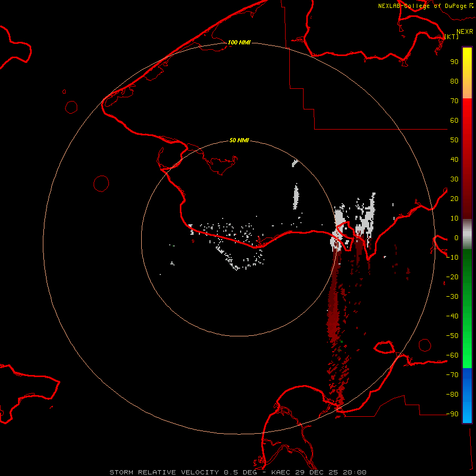Click the 80 value on the velocity scale

454,81
